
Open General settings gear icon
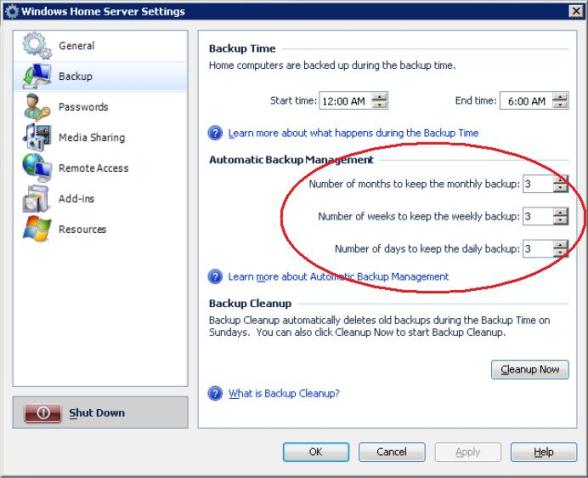point(37,46)
